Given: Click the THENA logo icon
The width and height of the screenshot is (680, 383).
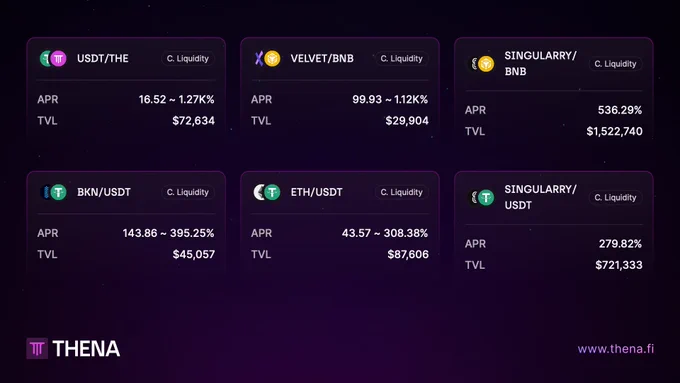Looking at the screenshot, I should [x=37, y=348].
